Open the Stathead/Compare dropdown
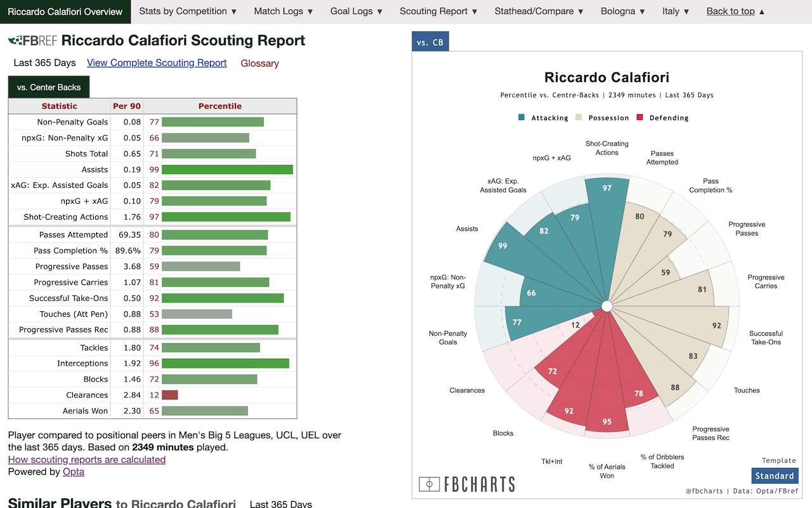812x508 pixels. point(539,11)
